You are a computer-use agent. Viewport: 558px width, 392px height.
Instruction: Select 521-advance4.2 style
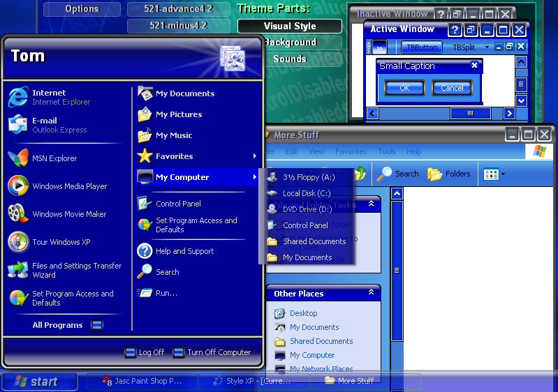[x=178, y=9]
